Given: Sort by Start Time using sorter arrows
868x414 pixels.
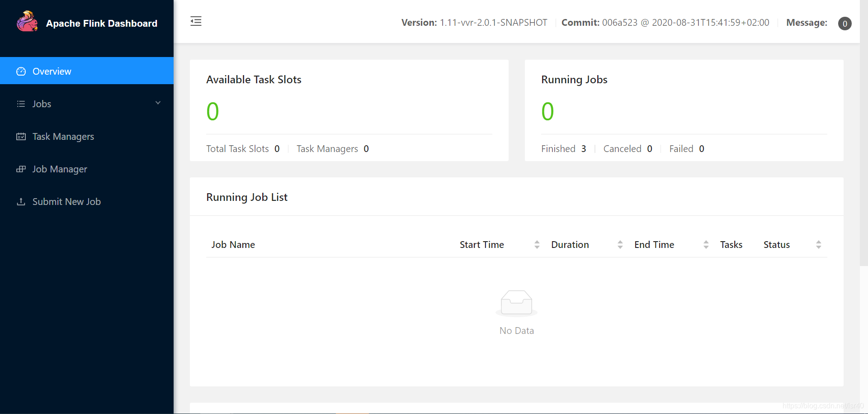Looking at the screenshot, I should click(537, 245).
